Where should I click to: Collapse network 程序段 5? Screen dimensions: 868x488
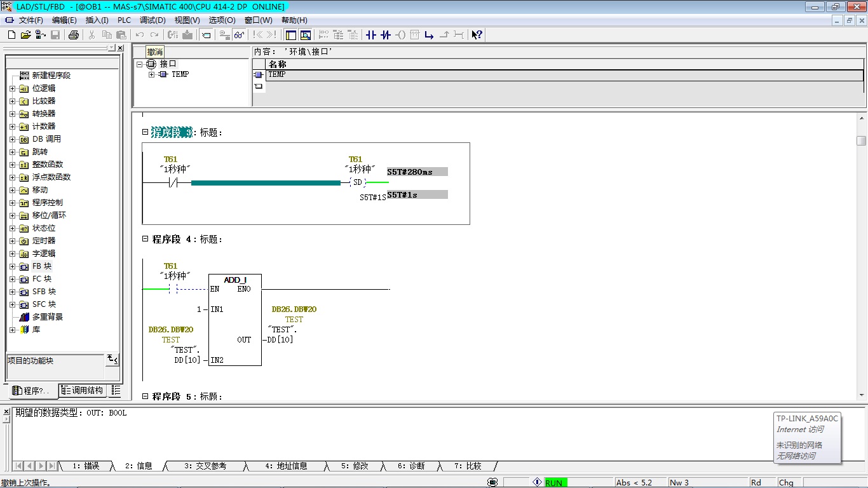(145, 396)
